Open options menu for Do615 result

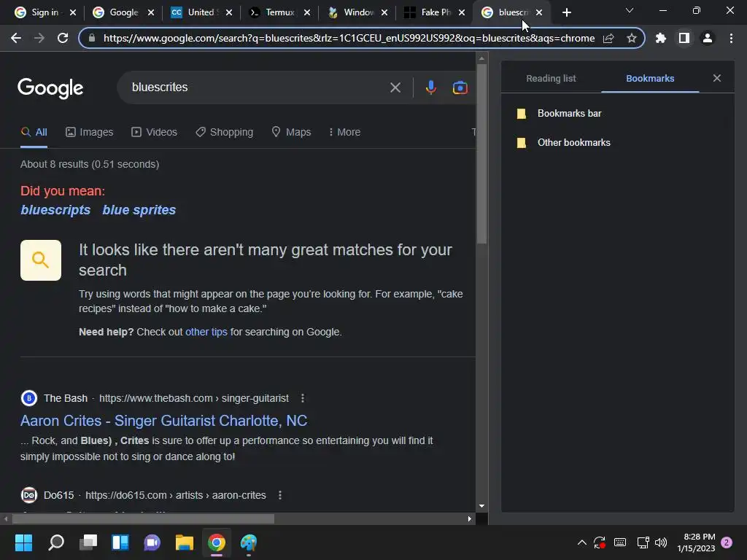[x=280, y=495]
